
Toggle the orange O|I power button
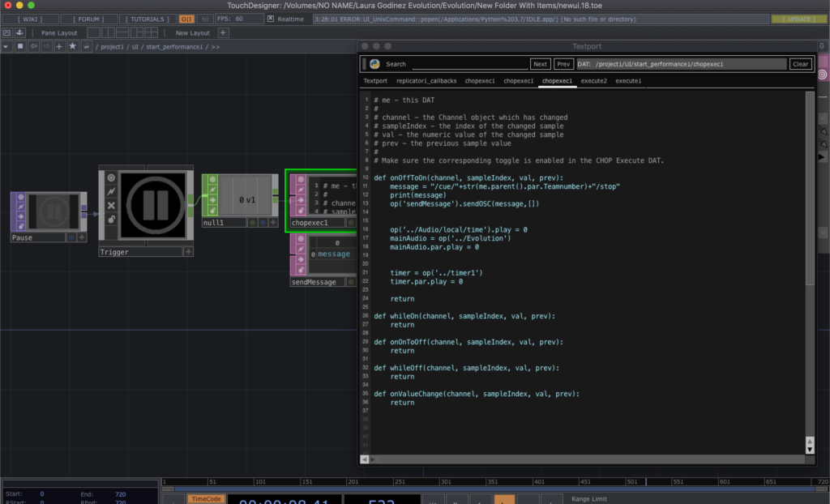click(x=186, y=19)
